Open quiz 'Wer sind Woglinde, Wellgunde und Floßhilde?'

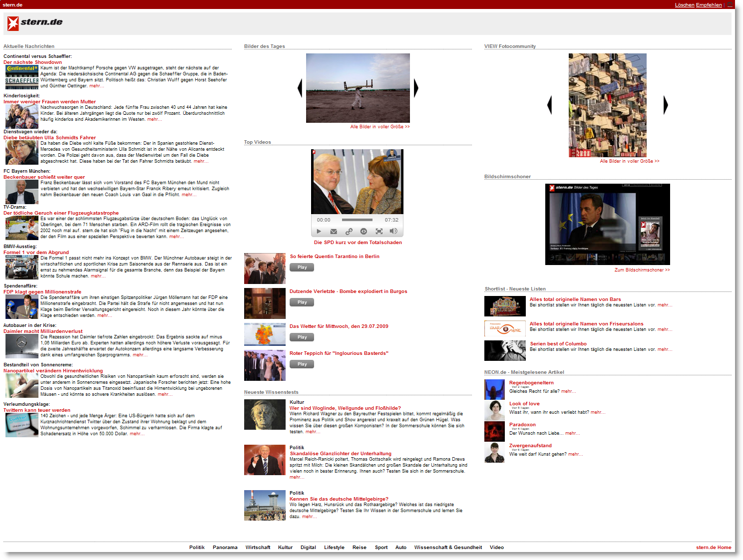coord(345,408)
